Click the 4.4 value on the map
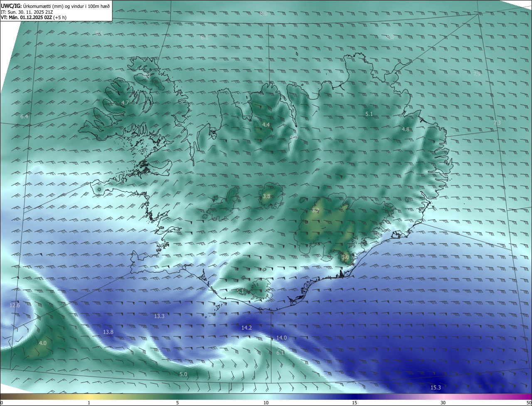 pos(266,125)
